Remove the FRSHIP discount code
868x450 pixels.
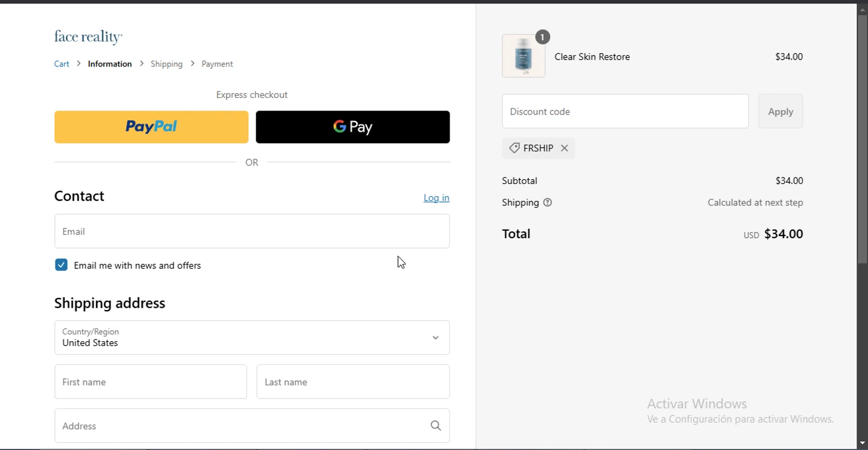coord(564,148)
